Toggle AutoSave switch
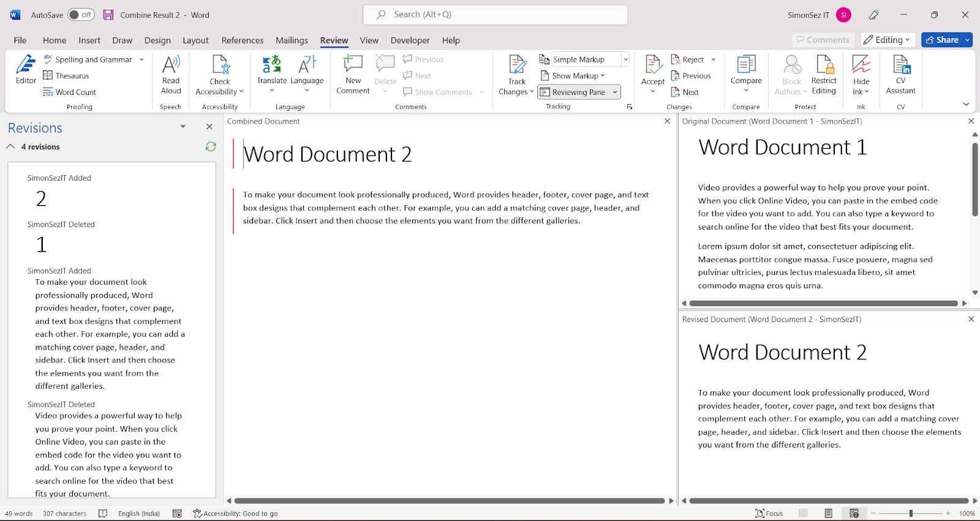The image size is (980, 521). 81,15
